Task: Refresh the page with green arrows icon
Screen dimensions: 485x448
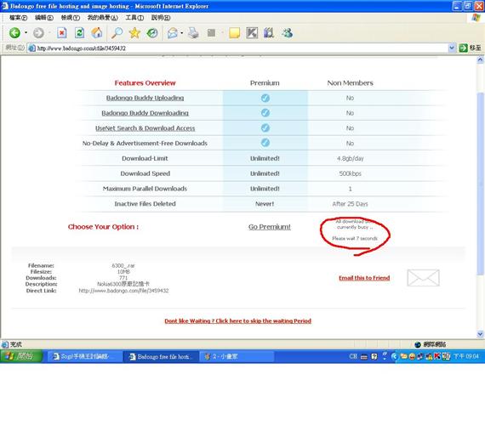Action: (79, 33)
